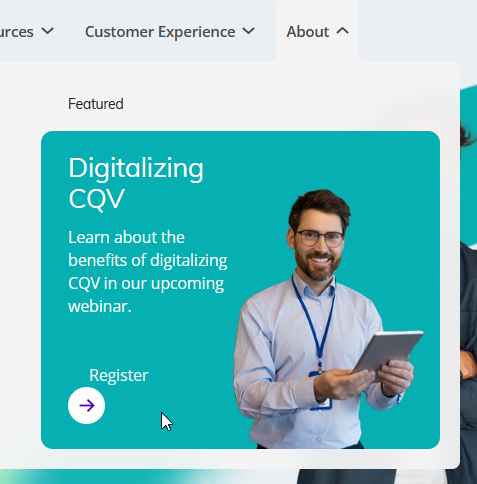Expand the partially visible Resources chevron

click(x=48, y=31)
